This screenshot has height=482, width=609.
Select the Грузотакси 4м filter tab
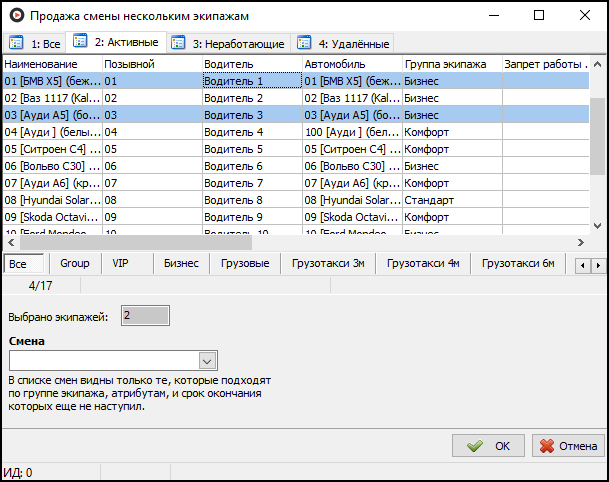coord(423,263)
